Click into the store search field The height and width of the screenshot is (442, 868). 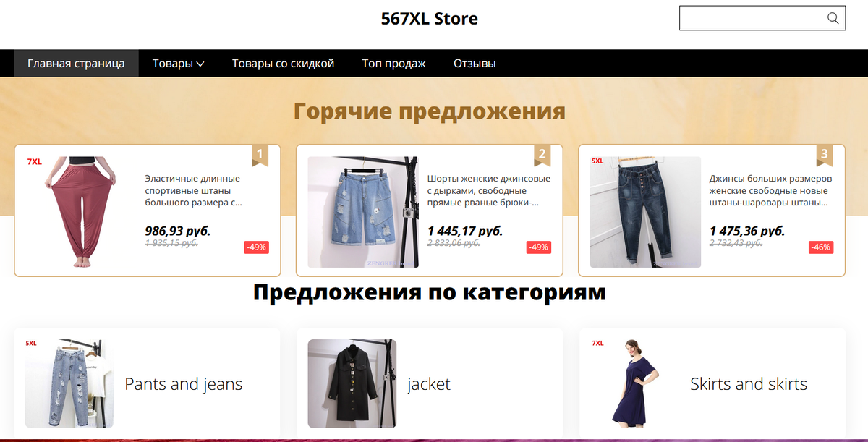[752, 18]
